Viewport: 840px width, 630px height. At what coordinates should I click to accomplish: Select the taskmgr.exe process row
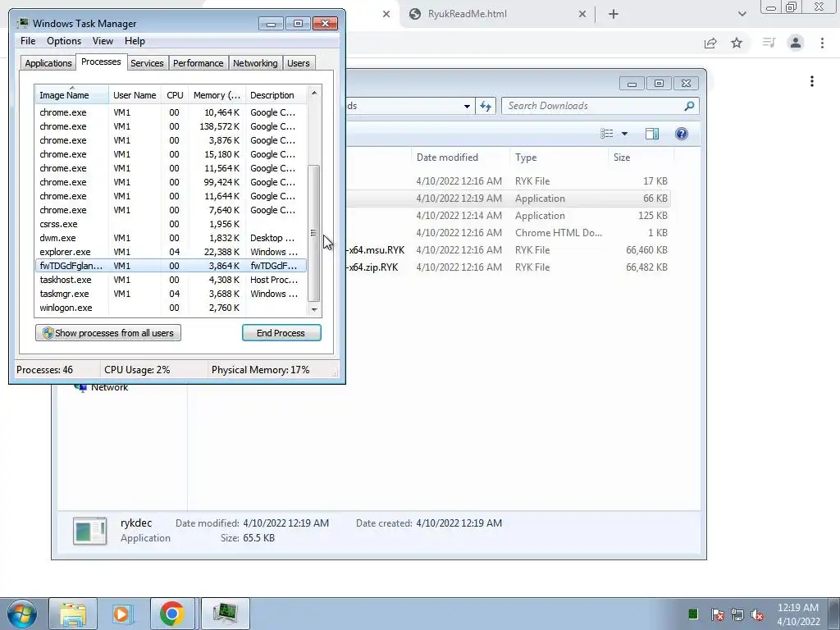(171, 294)
